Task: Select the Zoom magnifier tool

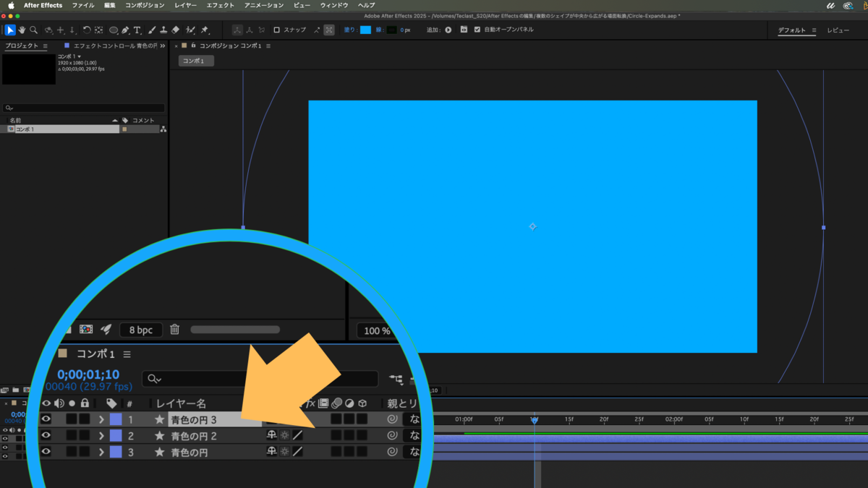Action: [x=33, y=30]
